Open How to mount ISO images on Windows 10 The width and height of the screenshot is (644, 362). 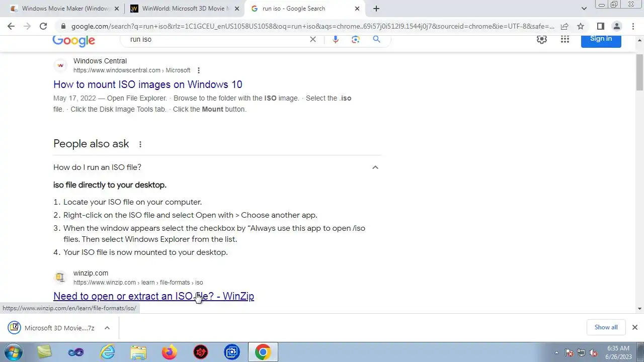click(147, 84)
